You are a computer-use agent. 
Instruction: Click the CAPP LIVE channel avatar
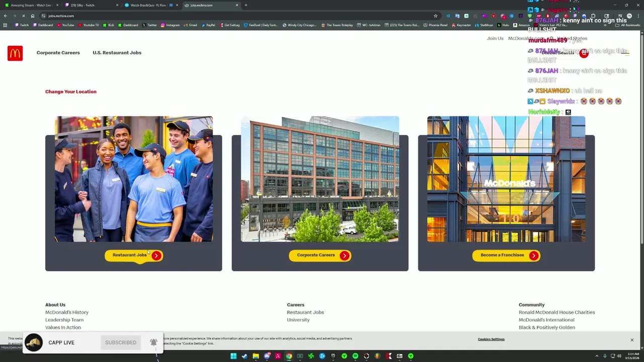coord(34,342)
